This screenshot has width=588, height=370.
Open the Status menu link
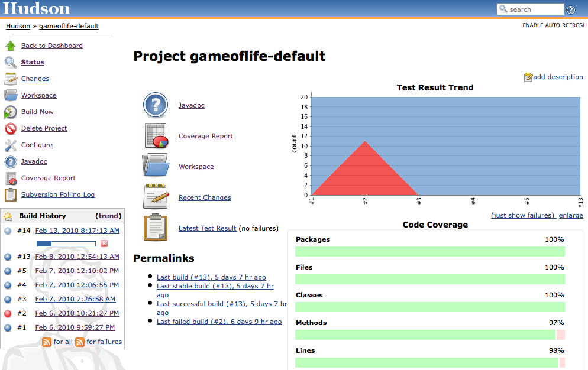(x=33, y=62)
